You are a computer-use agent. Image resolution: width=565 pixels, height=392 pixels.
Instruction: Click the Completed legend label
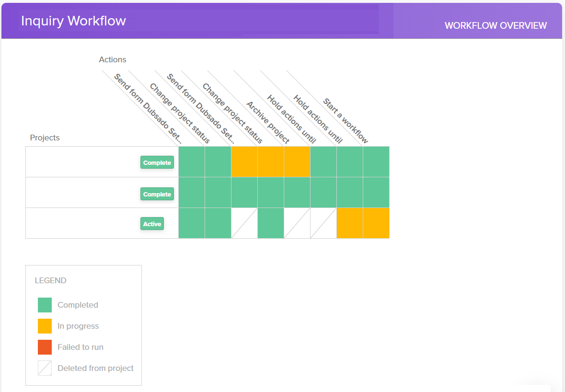click(78, 305)
